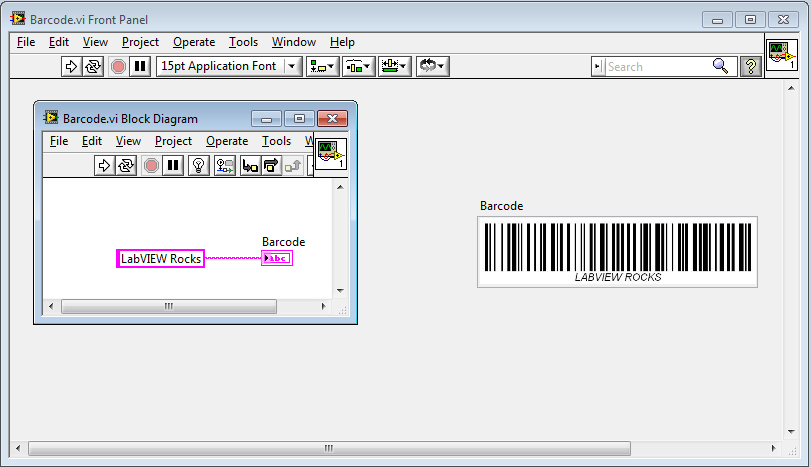
Task: Open Edit menu in Block Diagram window
Action: [92, 141]
